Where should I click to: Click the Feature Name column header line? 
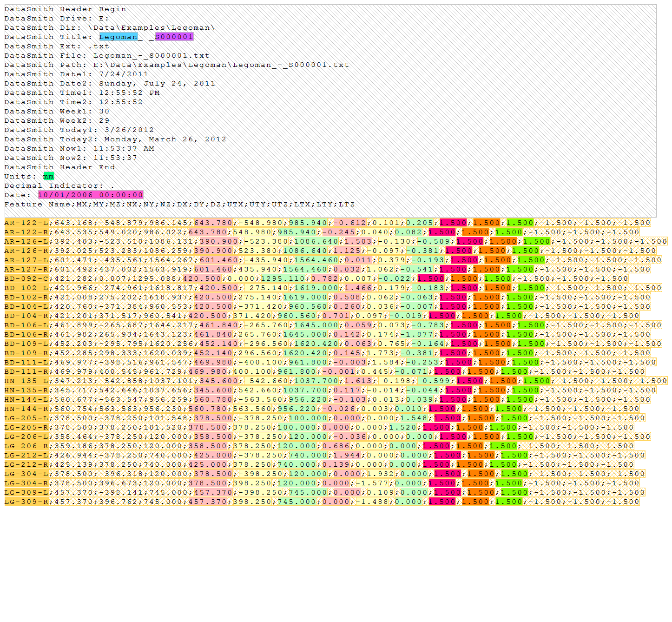(x=179, y=204)
